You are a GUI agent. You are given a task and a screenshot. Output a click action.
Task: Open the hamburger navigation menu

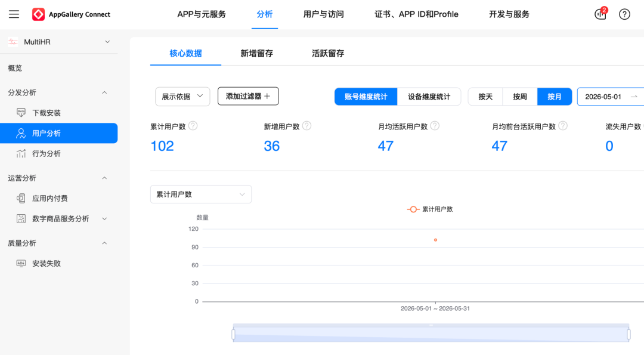click(14, 14)
